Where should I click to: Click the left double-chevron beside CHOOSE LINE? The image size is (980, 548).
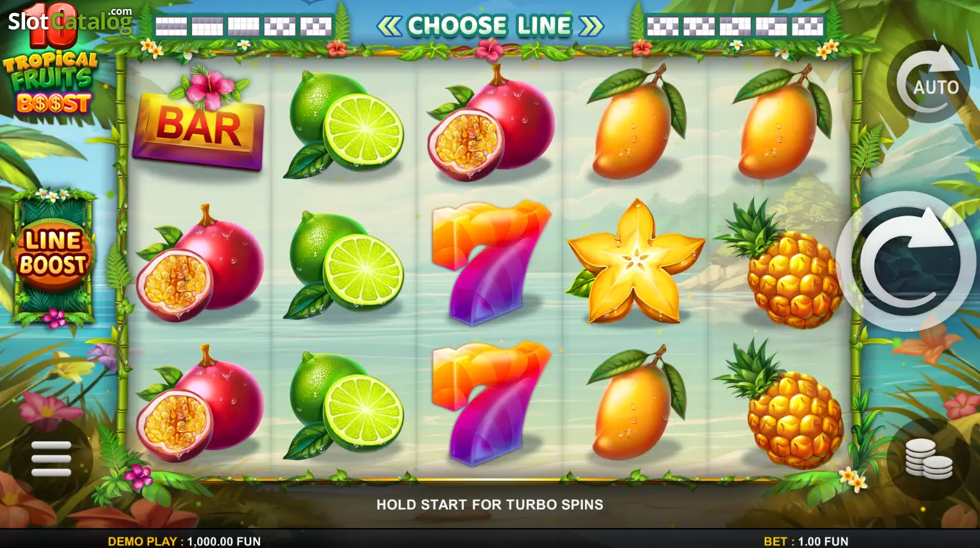389,26
